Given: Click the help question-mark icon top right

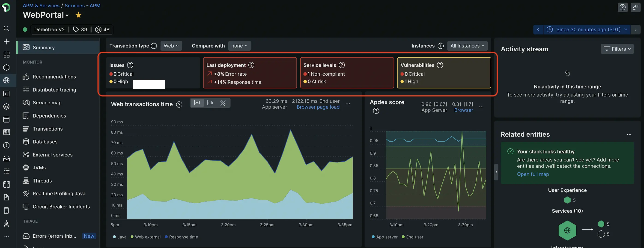Looking at the screenshot, I should tap(623, 7).
